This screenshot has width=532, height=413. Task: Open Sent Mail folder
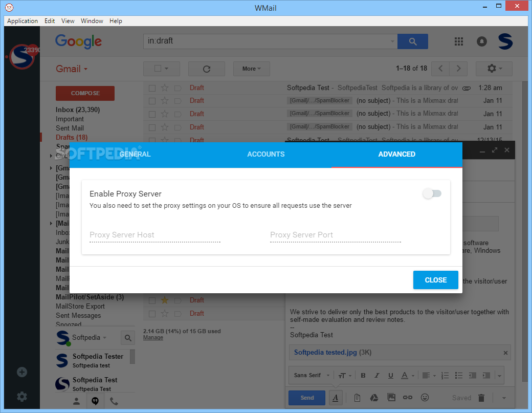(x=70, y=128)
